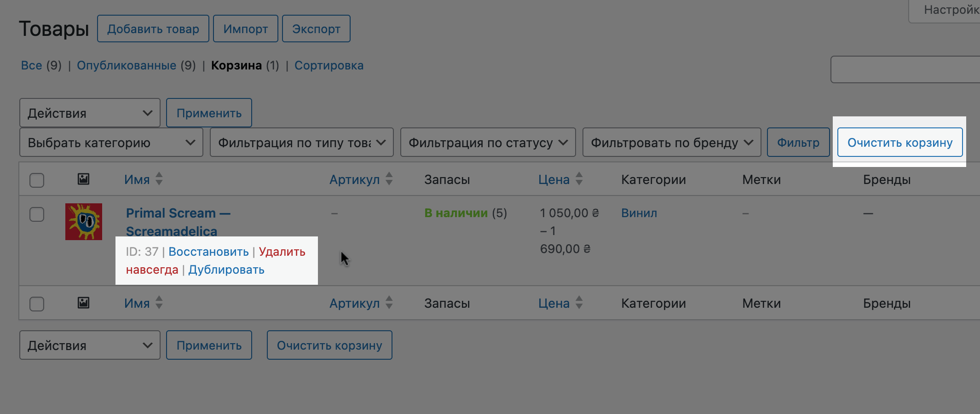This screenshot has height=414, width=980.
Task: Click the 1 050,00 ₴ price value
Action: click(x=569, y=213)
